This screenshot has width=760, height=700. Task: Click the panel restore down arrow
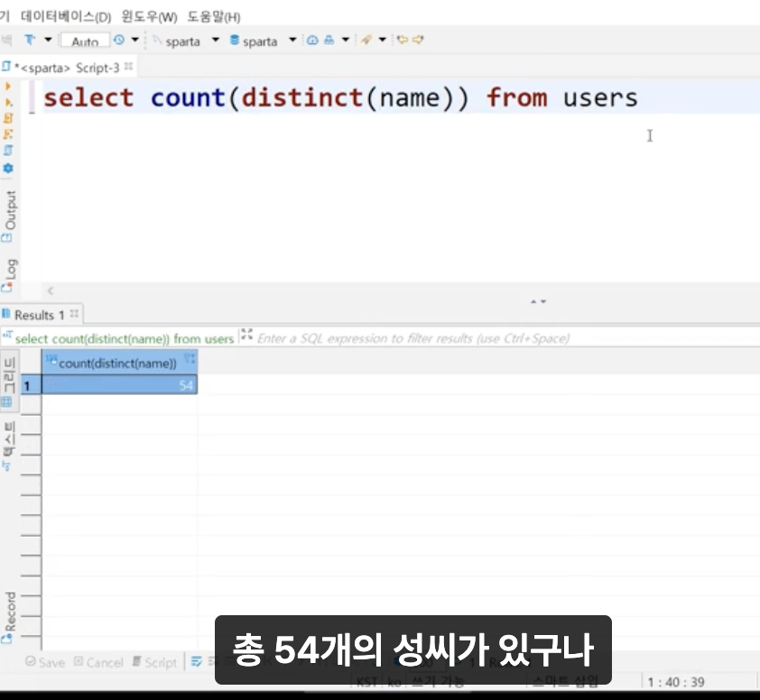point(543,301)
